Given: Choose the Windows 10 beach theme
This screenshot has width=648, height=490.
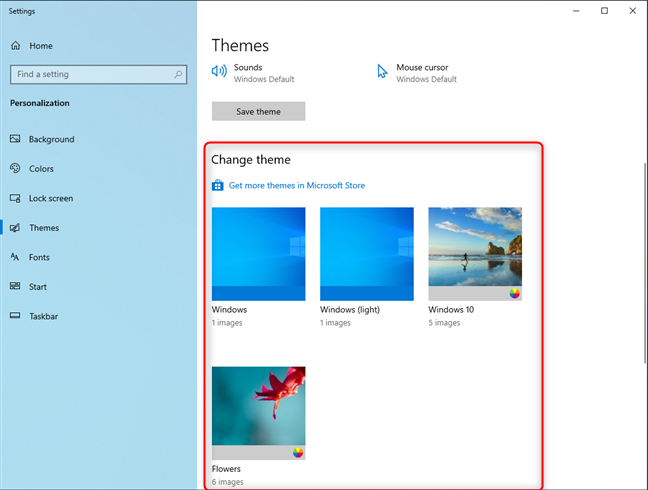Looking at the screenshot, I should [475, 254].
